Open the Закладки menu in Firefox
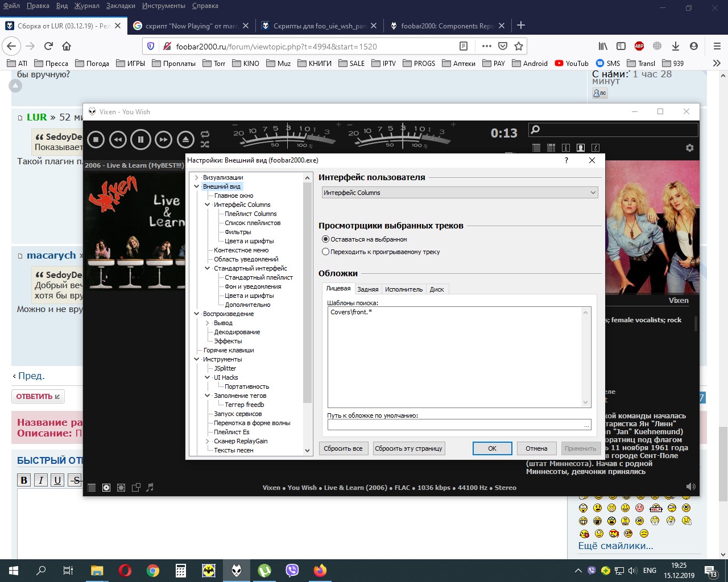Image resolution: width=728 pixels, height=582 pixels. 121,6
